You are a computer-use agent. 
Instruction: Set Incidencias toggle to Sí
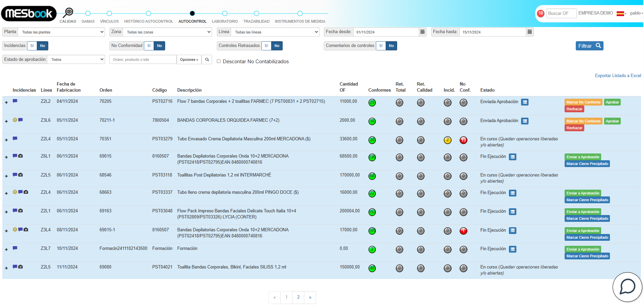pyautogui.click(x=32, y=46)
